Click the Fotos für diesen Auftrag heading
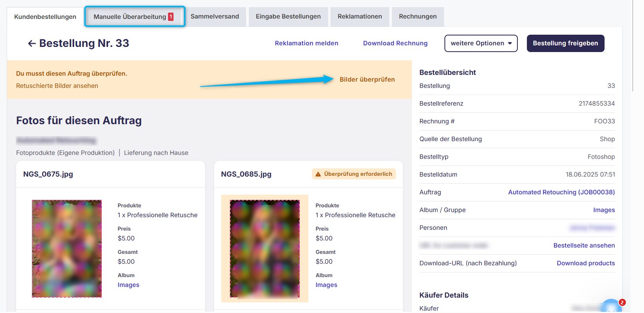The height and width of the screenshot is (313, 644). pos(79,121)
